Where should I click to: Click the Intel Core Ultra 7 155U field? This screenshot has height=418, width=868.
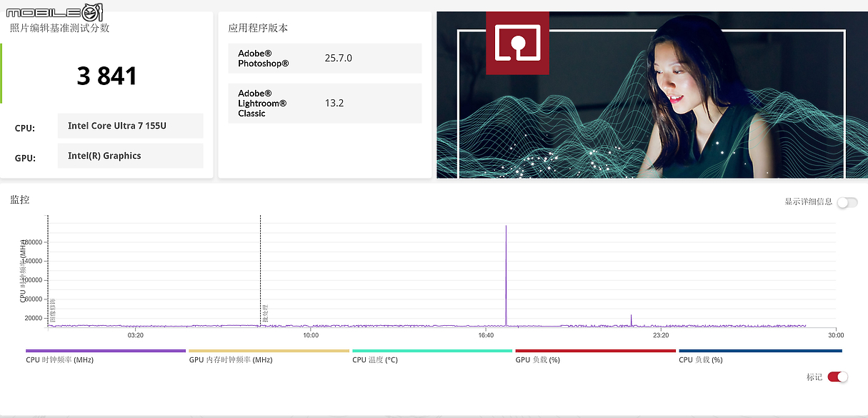coord(131,126)
